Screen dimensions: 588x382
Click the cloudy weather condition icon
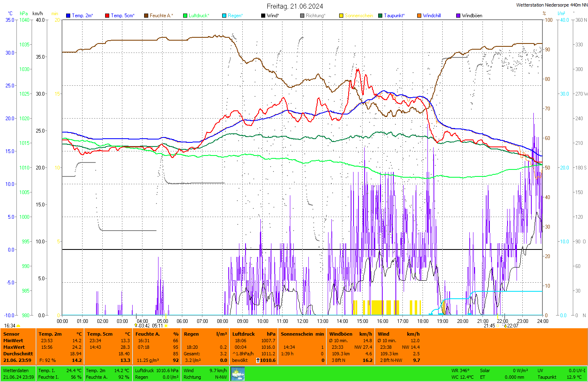[238, 374]
